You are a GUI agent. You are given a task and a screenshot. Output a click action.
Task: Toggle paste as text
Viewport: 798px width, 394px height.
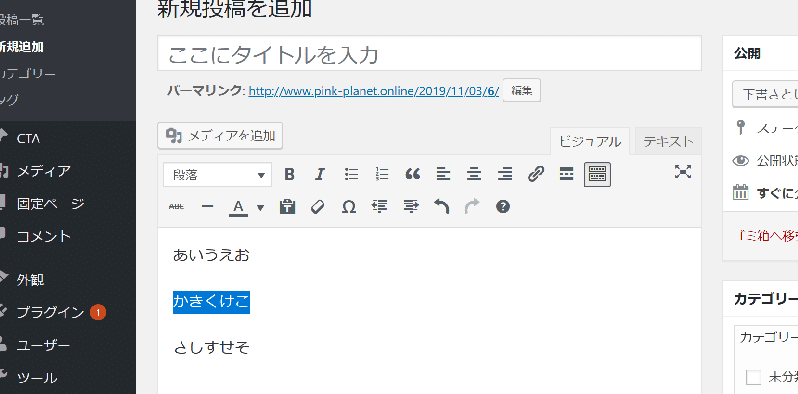tap(288, 207)
